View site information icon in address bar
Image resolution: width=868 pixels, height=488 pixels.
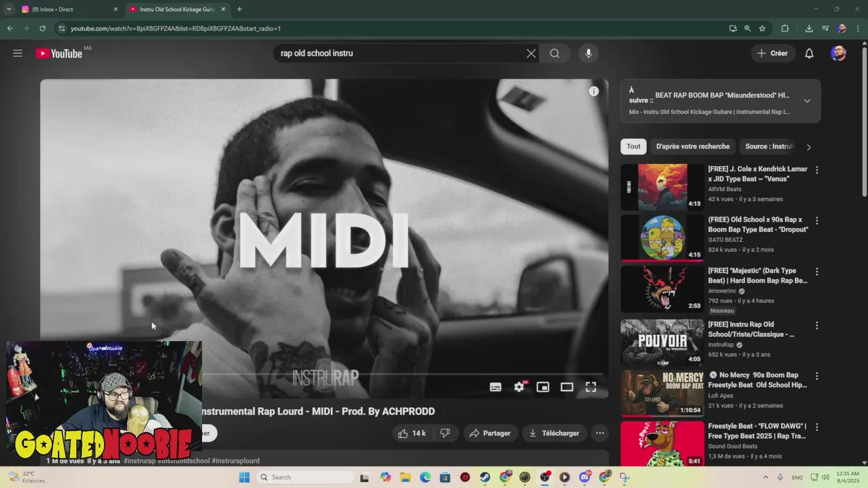coord(62,28)
